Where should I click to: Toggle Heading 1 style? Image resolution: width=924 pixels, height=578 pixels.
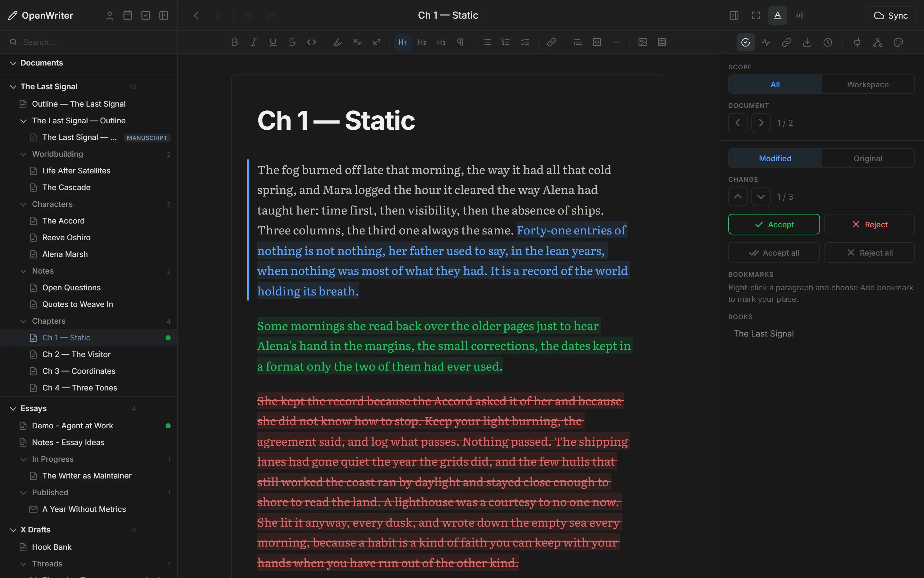coord(402,42)
